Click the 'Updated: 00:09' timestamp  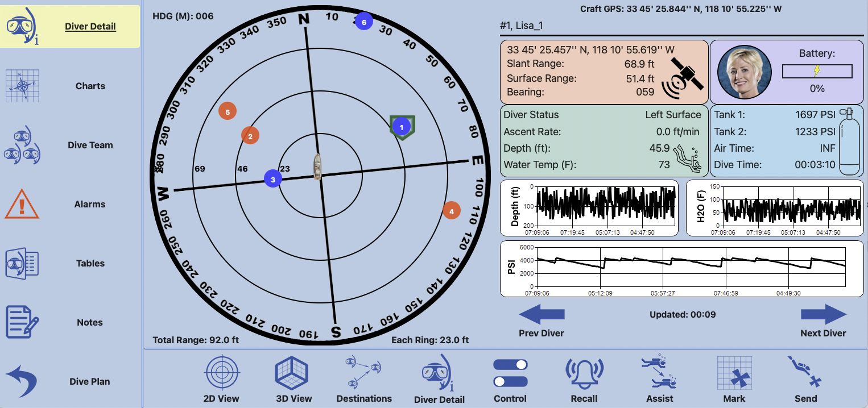click(x=683, y=314)
